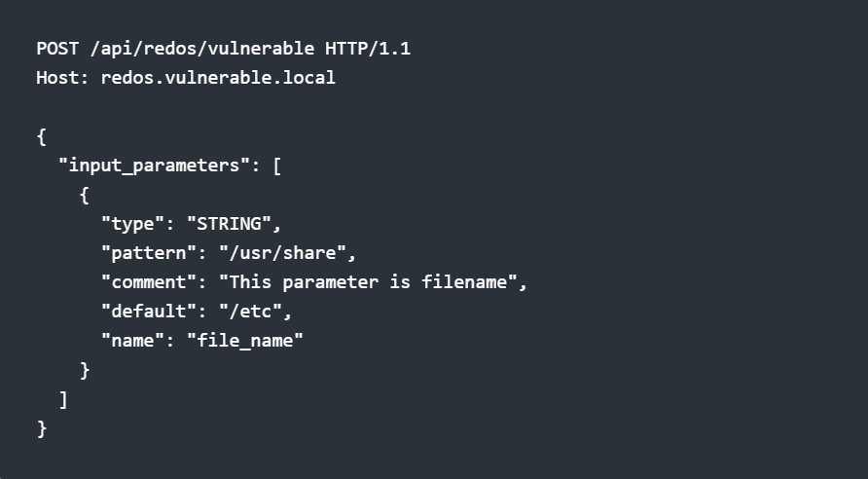Click the final closing curly brace
Viewport: 868px width, 479px height.
point(42,428)
